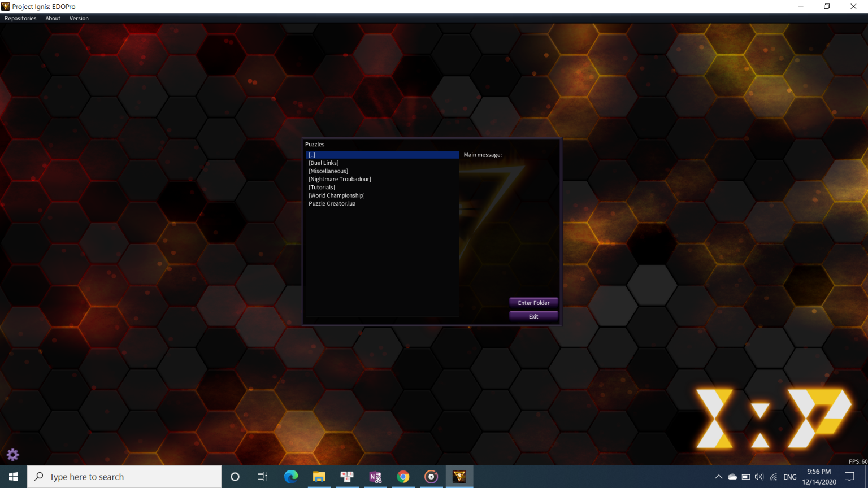Open the purple gear settings icon
Screen dimensions: 868x488
point(12,455)
